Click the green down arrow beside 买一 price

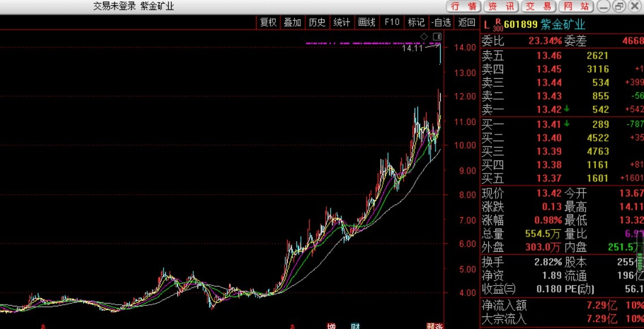pyautogui.click(x=566, y=124)
